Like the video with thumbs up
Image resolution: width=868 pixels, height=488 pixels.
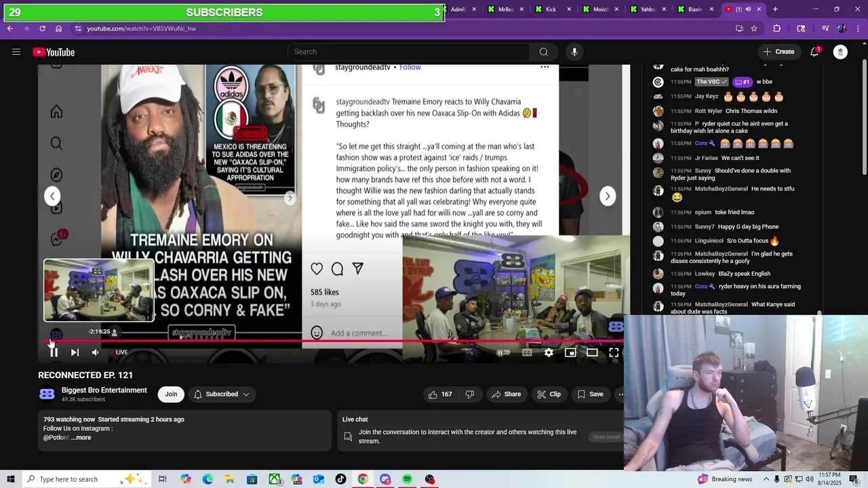coord(439,394)
